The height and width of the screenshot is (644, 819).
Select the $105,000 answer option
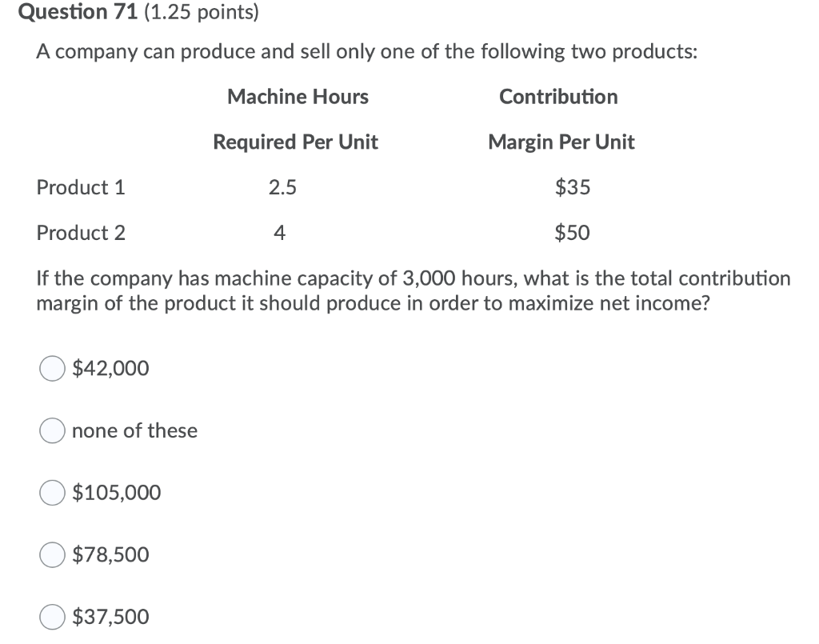tap(51, 493)
